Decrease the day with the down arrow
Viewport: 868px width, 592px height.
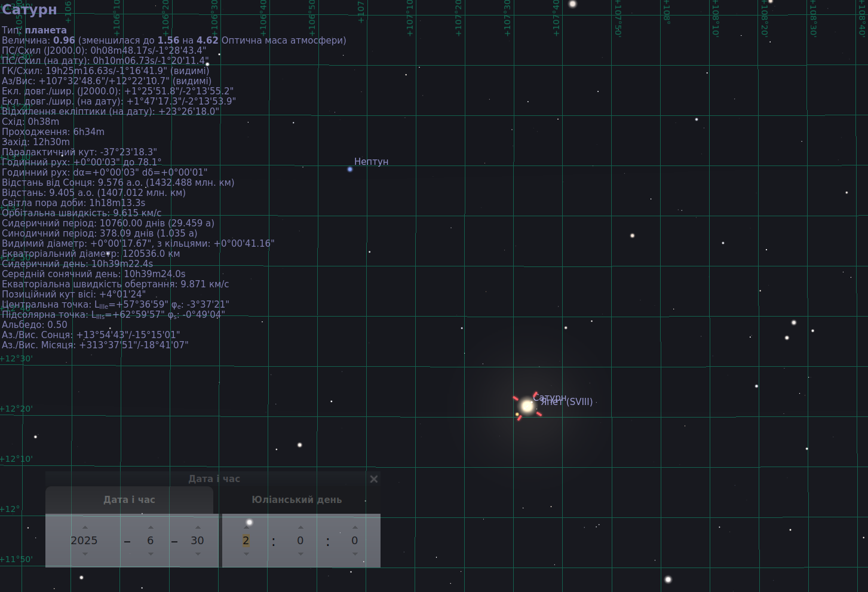198,554
